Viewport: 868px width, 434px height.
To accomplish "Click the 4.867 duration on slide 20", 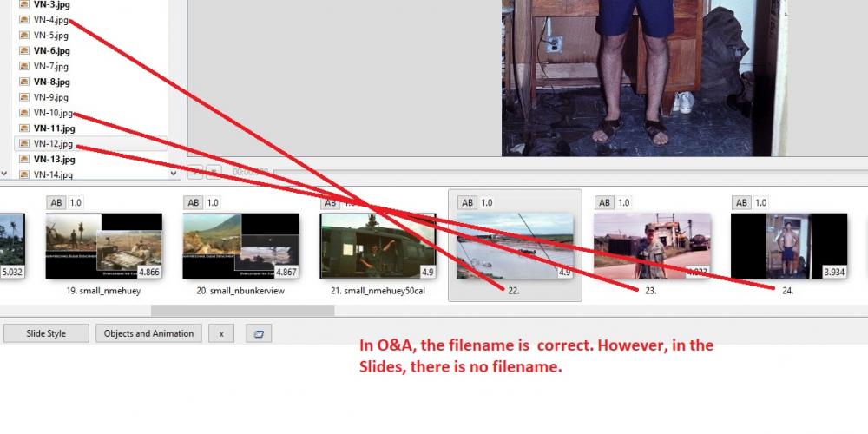I will pyautogui.click(x=286, y=272).
